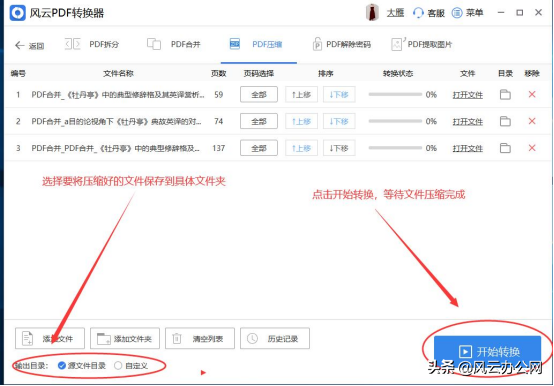Click the username 大雁
Image resolution: width=554 pixels, height=386 pixels.
pyautogui.click(x=395, y=13)
